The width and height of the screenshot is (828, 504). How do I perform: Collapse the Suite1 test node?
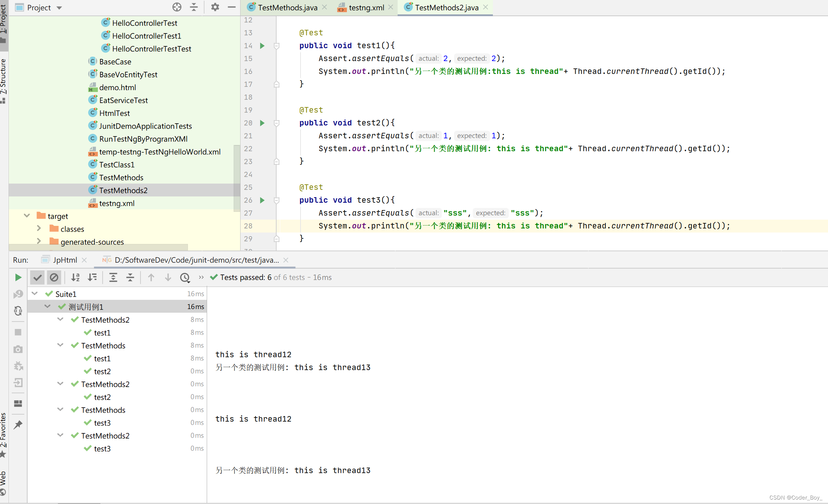(35, 294)
